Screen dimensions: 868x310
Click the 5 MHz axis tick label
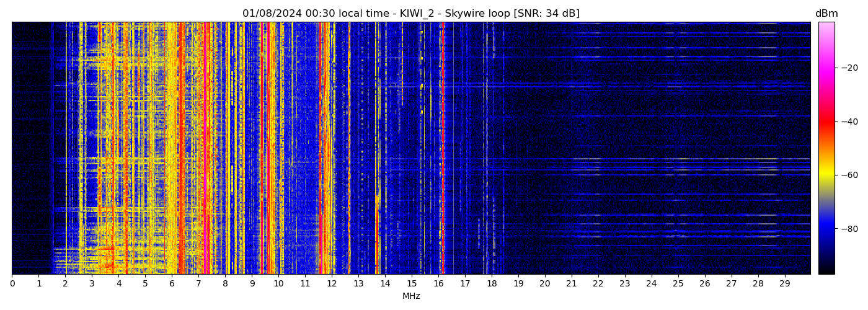tap(145, 284)
